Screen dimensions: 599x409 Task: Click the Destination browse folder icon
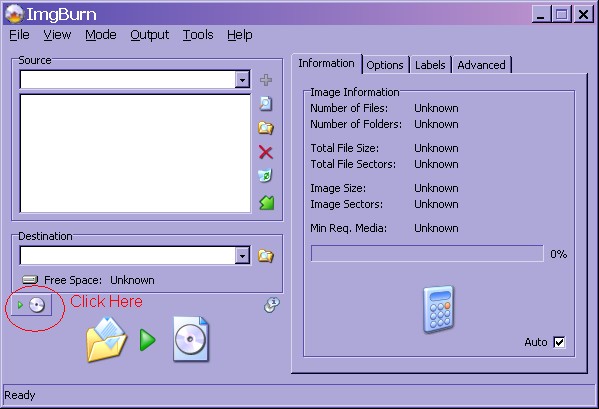click(x=266, y=256)
